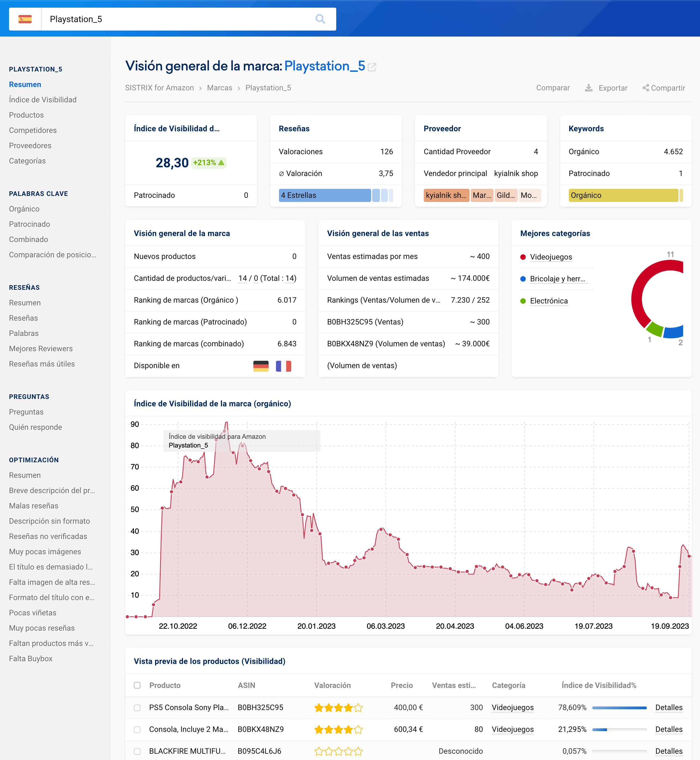Select checkbox for Consola, Incluye 2 Ma... row

tap(137, 730)
